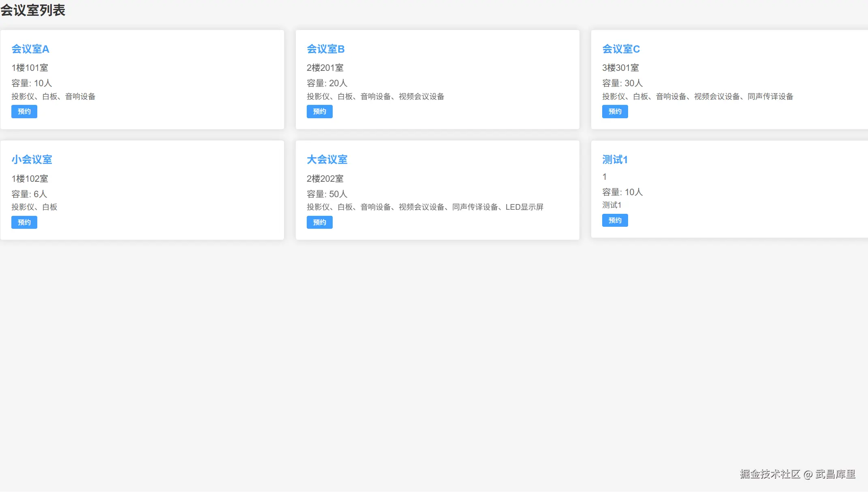
Task: Click 预约 button for 会议室A
Action: click(24, 112)
